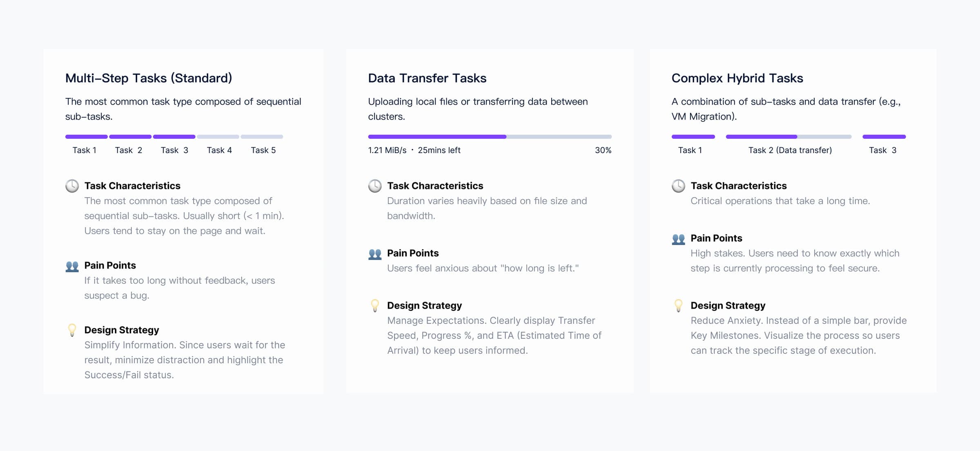Viewport: 980px width, 451px height.
Task: Click the people icon in Data Transfer card
Action: click(x=375, y=254)
